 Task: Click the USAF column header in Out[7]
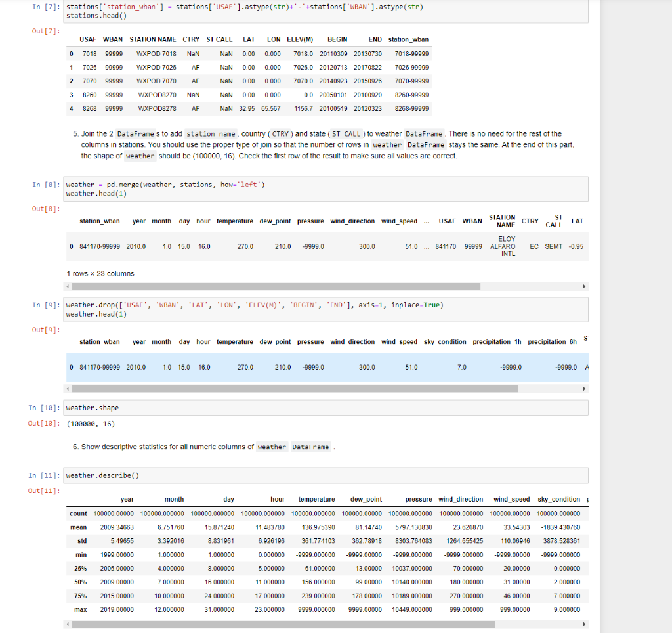[x=87, y=39]
